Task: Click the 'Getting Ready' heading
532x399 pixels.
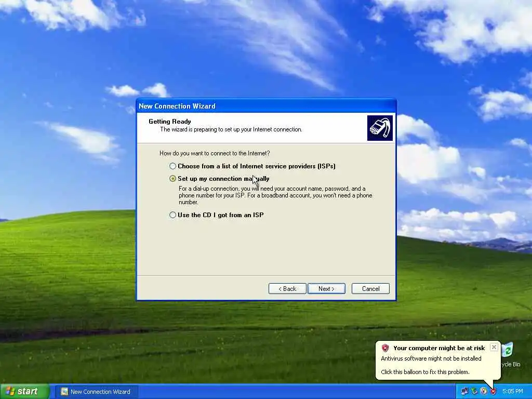Action: click(x=170, y=122)
